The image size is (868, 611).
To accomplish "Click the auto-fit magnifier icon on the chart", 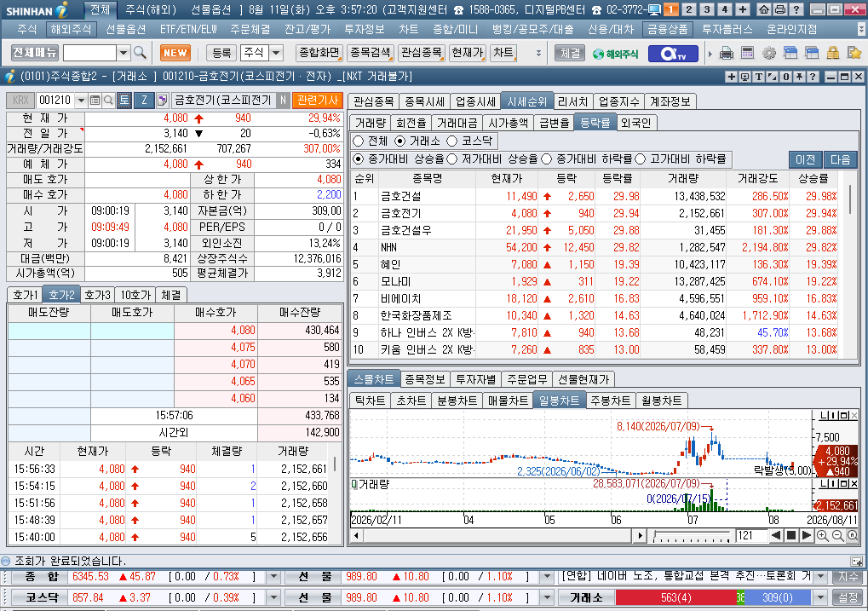I will [x=853, y=536].
